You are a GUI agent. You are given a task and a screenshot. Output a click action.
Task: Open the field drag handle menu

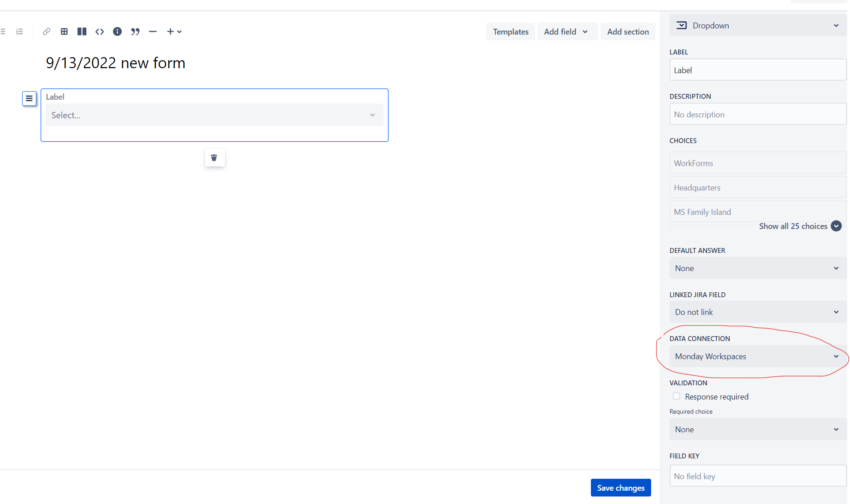pyautogui.click(x=29, y=98)
